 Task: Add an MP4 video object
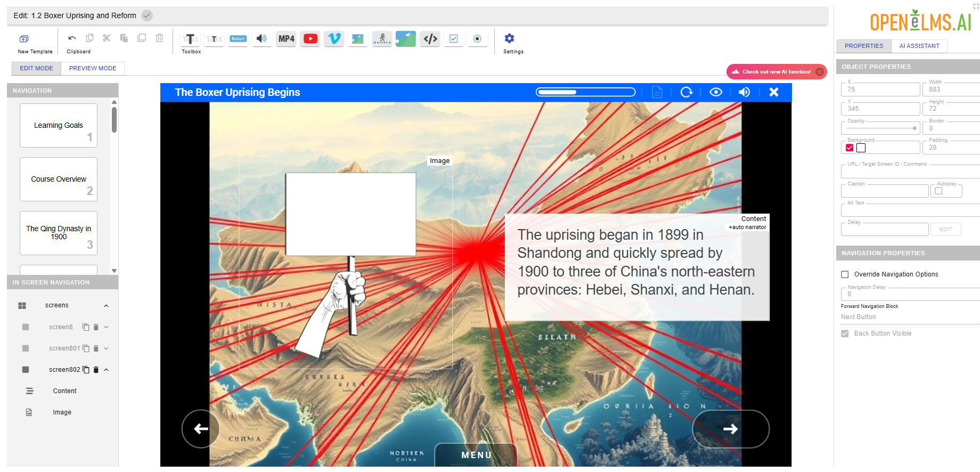(x=286, y=39)
